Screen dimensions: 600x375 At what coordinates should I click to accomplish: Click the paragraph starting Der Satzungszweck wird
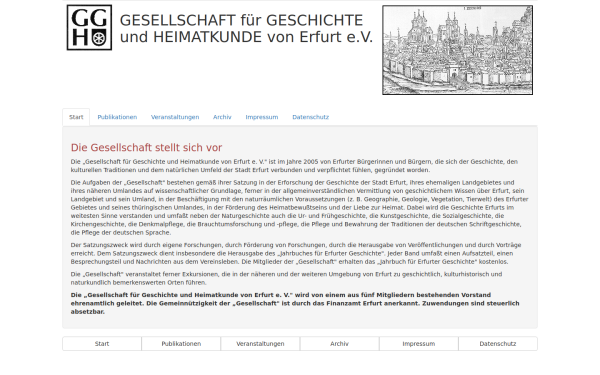(296, 253)
